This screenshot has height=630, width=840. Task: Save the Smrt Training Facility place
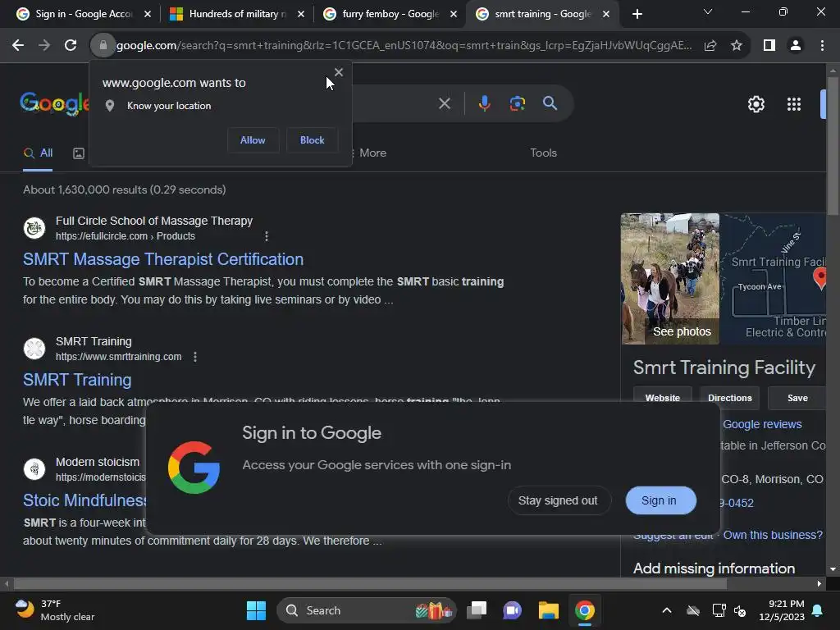click(797, 398)
